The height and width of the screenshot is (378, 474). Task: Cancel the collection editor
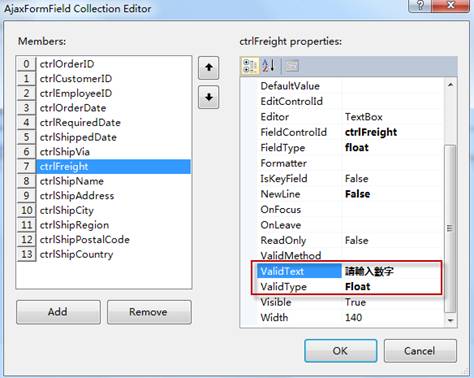coord(420,351)
